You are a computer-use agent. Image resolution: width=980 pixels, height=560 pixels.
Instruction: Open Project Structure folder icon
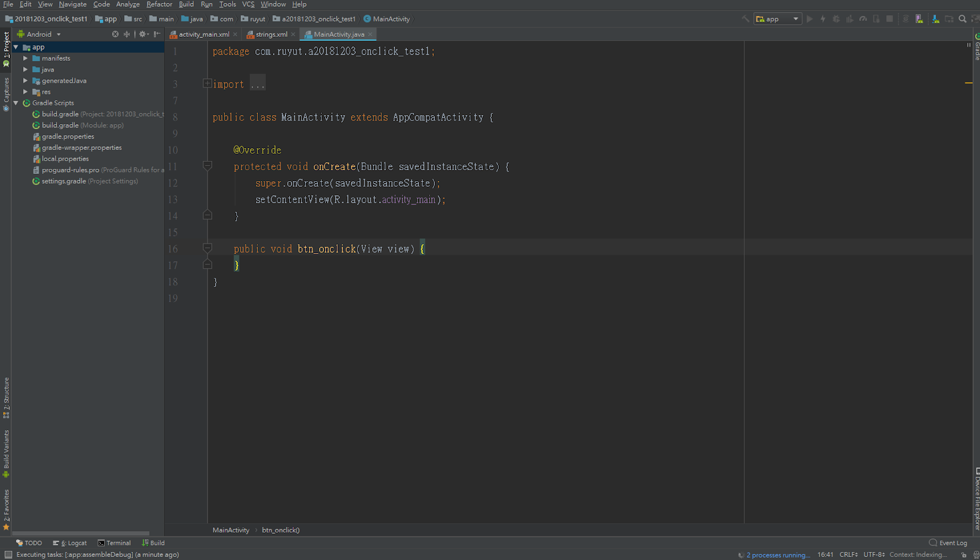pyautogui.click(x=949, y=19)
